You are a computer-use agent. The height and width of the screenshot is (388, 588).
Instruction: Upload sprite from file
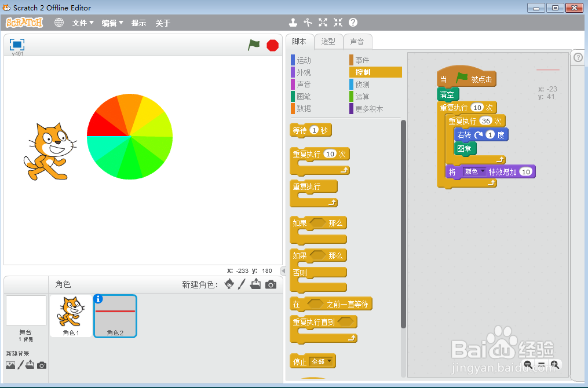255,284
